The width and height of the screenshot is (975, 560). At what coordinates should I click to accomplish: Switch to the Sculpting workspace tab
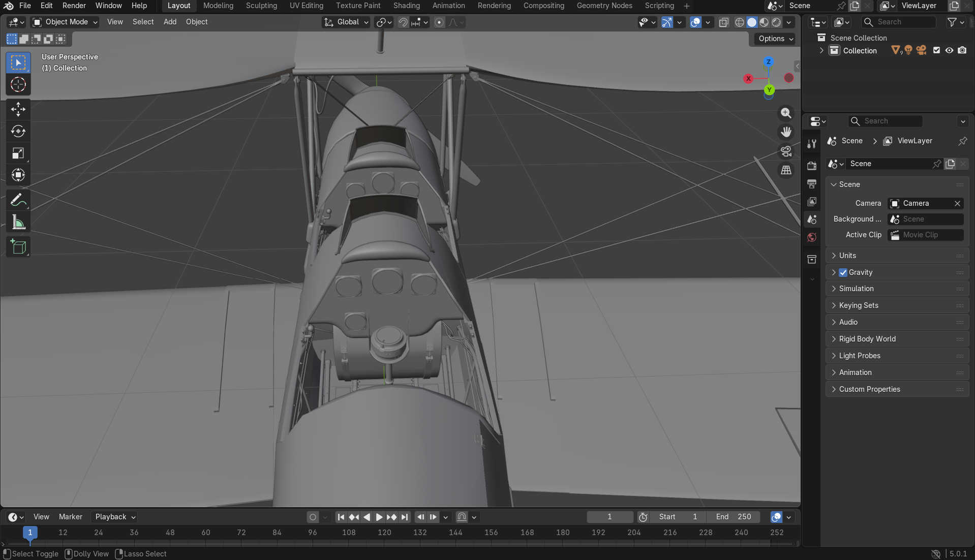[x=261, y=6]
